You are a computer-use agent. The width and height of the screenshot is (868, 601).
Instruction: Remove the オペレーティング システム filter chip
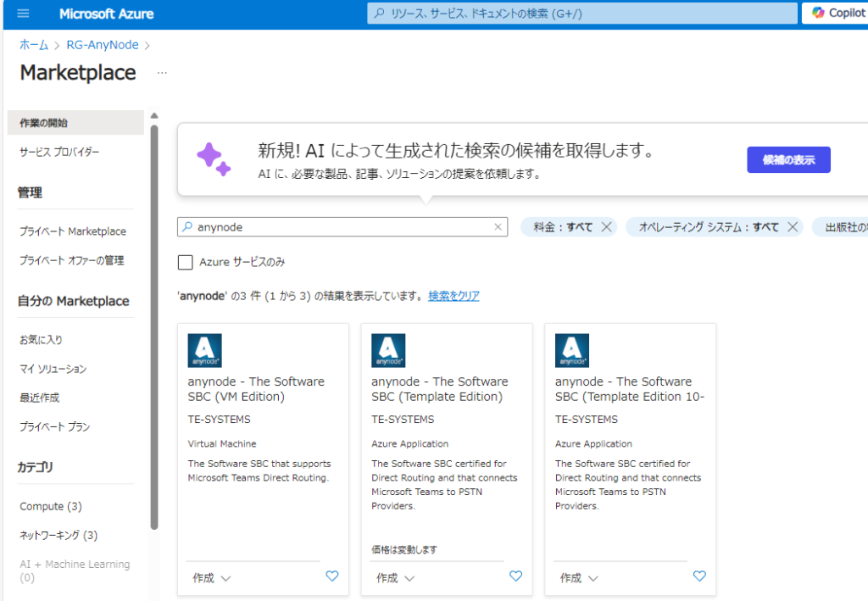(x=793, y=227)
